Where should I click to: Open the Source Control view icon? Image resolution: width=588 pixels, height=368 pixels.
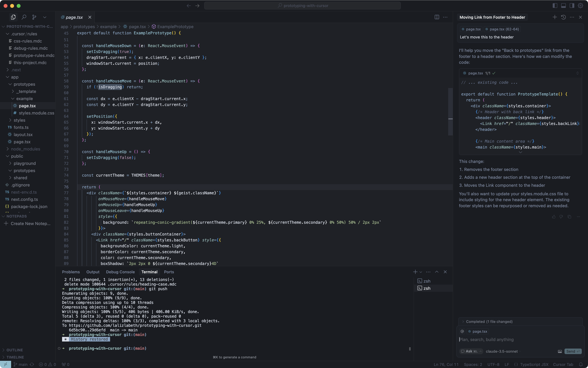34,17
